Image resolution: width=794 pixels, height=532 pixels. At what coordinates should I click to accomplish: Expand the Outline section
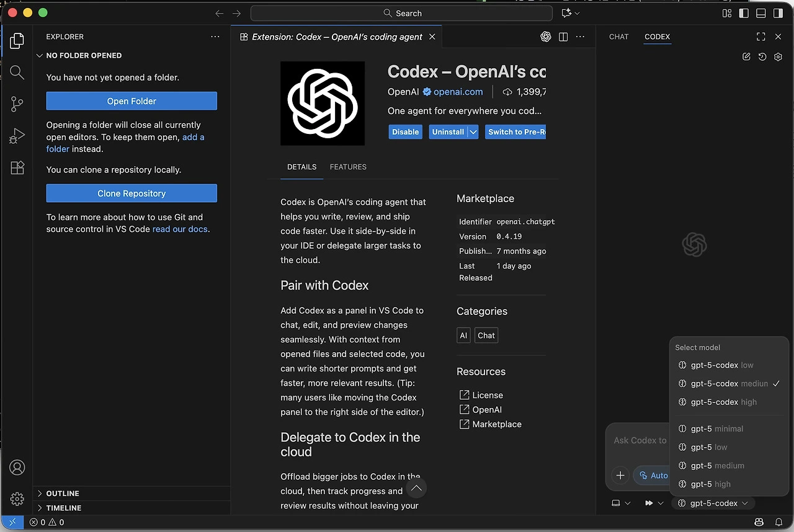[132, 494]
